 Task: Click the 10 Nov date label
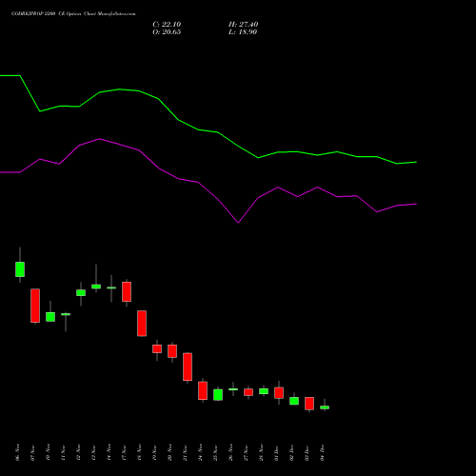pos(48,452)
